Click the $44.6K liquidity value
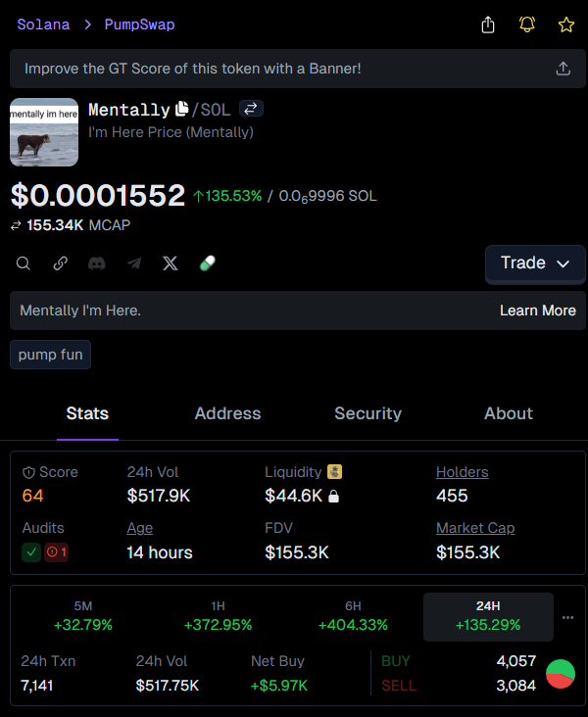Viewport: 588px width, 717px height. (x=294, y=496)
